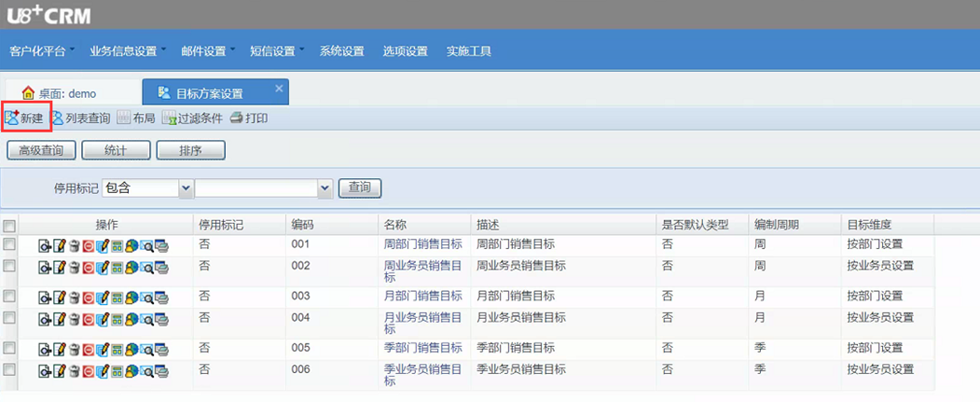
Task: Click magnifier mail icon in row 005
Action: (147, 348)
